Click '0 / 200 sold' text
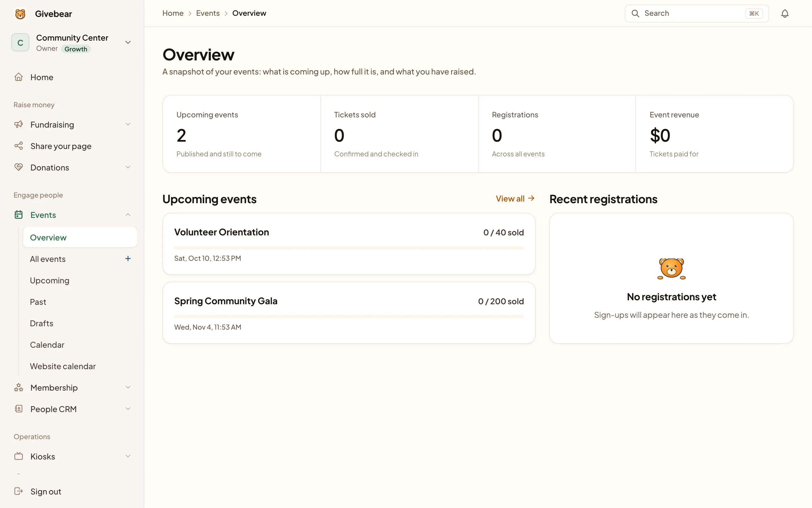The image size is (812, 508). [501, 301]
